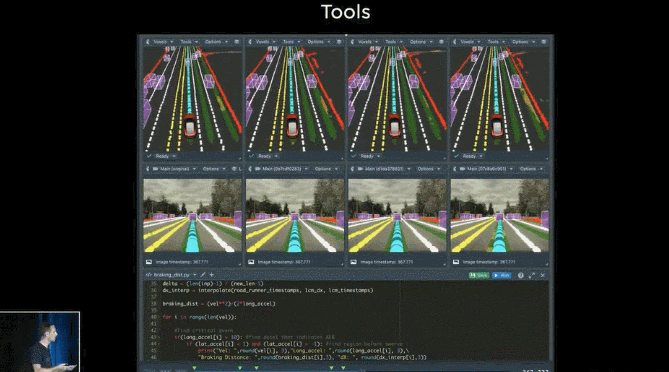Click the blue Run button
The width and height of the screenshot is (669, 372).
pos(502,276)
